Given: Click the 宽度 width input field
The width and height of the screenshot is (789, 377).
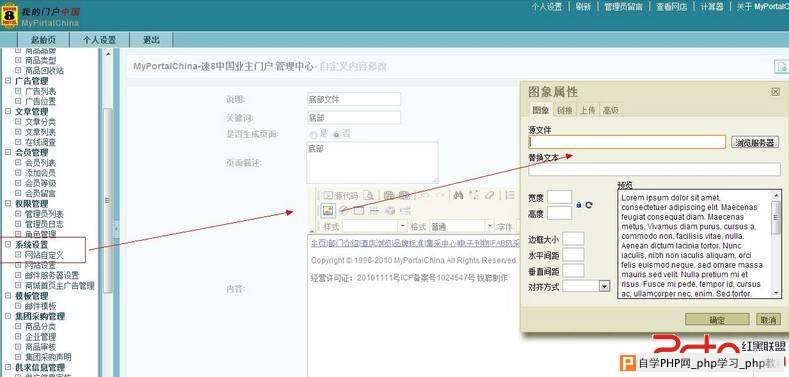Looking at the screenshot, I should [560, 197].
